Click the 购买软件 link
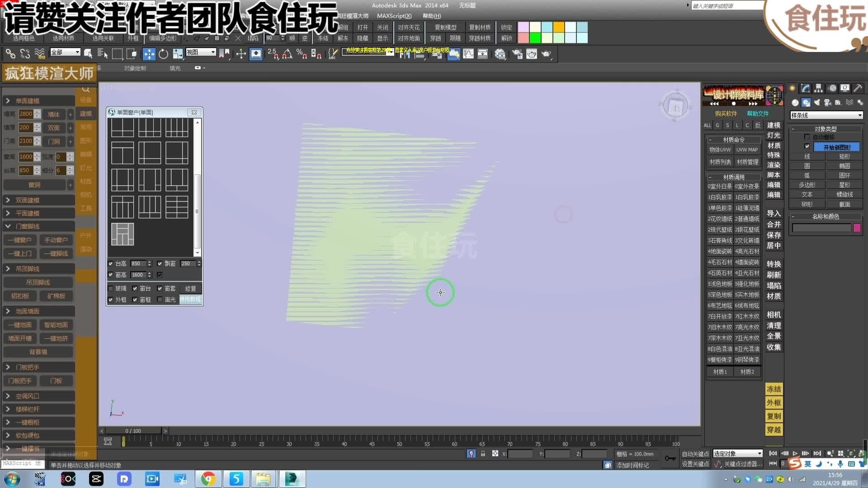The width and height of the screenshot is (868, 488). [x=726, y=113]
